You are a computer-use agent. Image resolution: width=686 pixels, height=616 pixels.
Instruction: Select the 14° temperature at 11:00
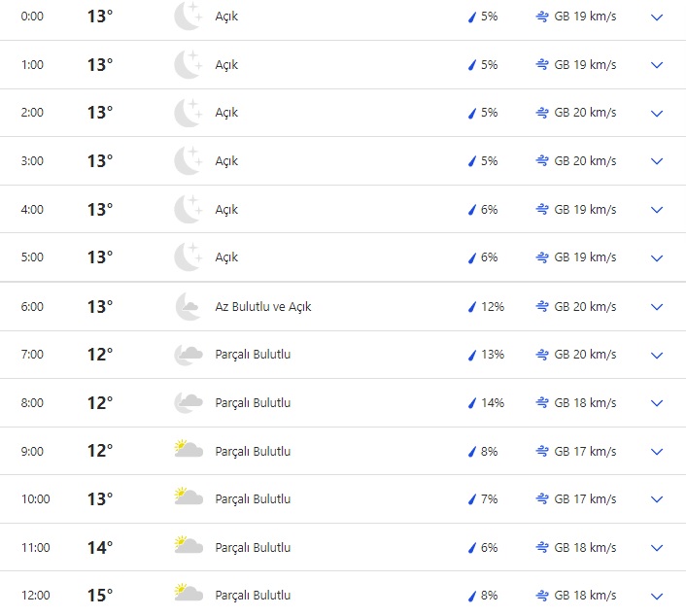pos(100,548)
